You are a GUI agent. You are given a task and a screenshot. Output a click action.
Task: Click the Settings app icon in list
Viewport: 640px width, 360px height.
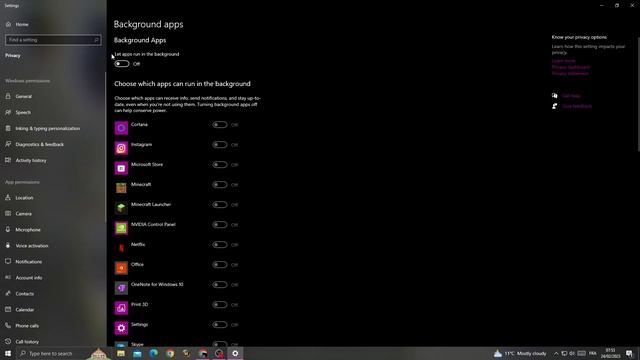121,328
